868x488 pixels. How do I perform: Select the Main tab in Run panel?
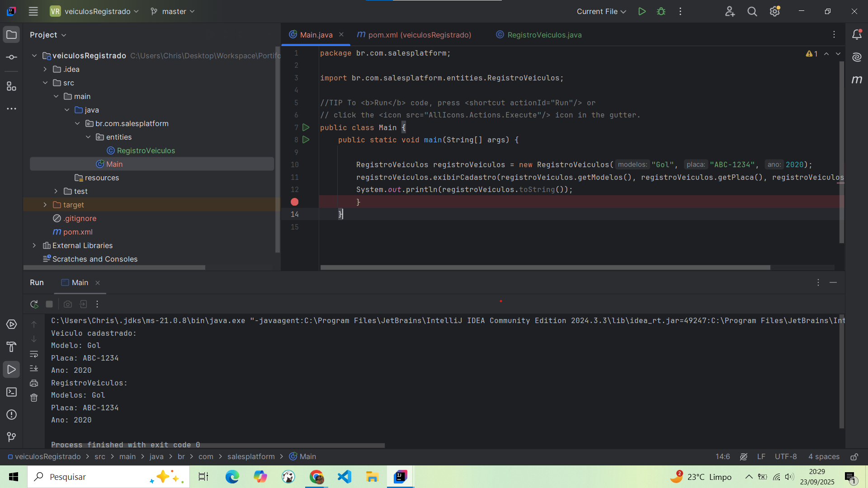[x=80, y=282]
